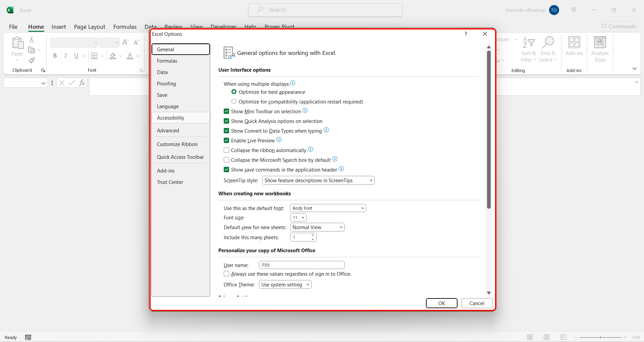Click the formula bar Enter checkmark icon
Viewport: 644px width, 342px height.
tap(72, 83)
